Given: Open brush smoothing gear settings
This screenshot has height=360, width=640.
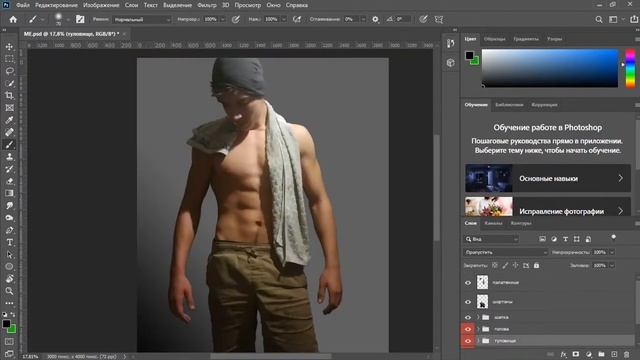Looking at the screenshot, I should [x=375, y=19].
